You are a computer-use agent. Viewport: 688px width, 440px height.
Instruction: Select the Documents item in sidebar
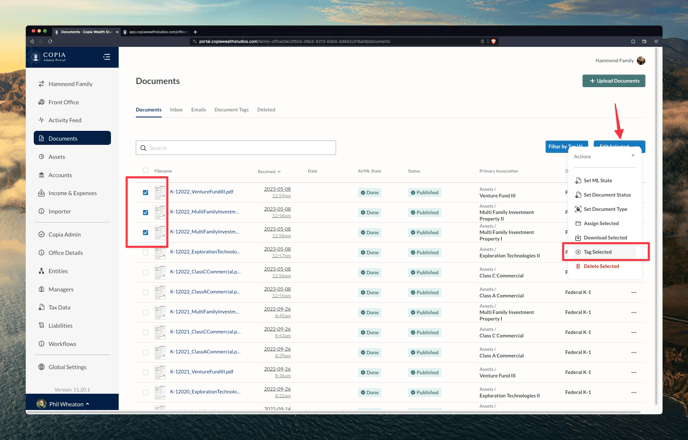tap(72, 138)
